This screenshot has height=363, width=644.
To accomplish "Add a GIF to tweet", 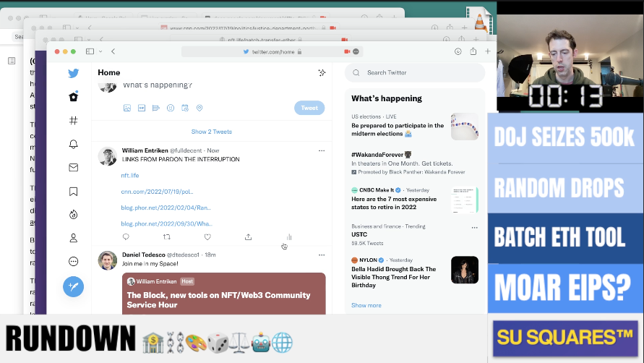I will tap(141, 108).
